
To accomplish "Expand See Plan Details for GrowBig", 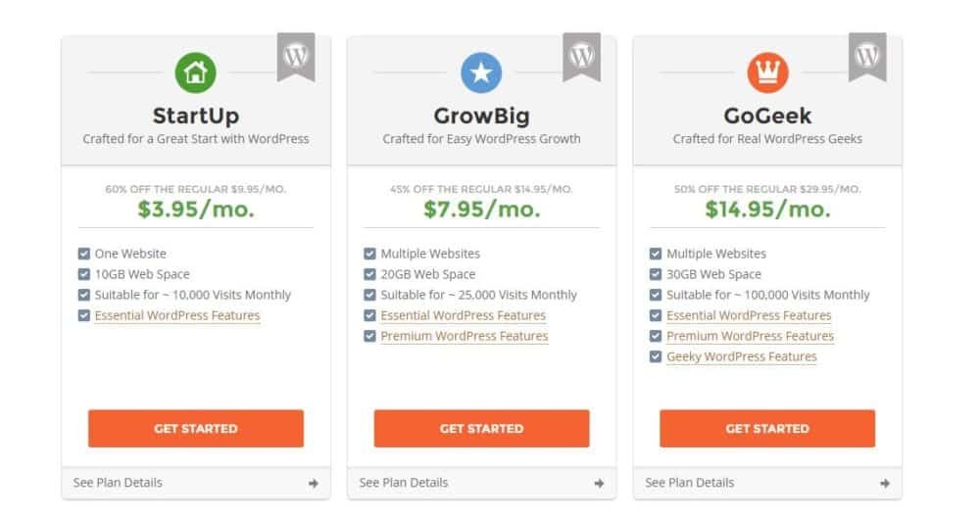I will pyautogui.click(x=404, y=482).
